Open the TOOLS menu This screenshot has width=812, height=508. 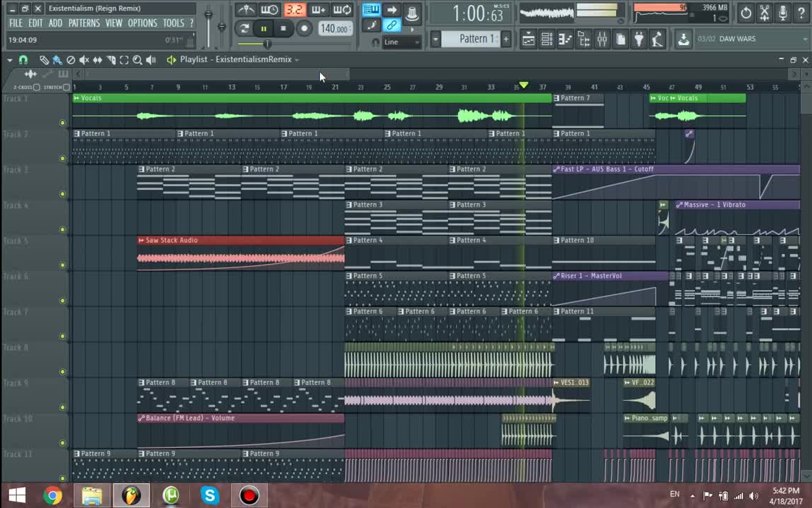tap(173, 23)
